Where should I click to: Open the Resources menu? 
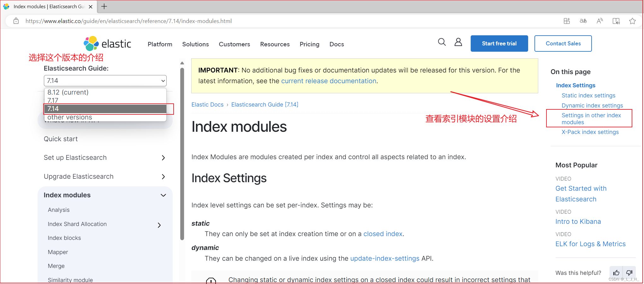tap(275, 44)
